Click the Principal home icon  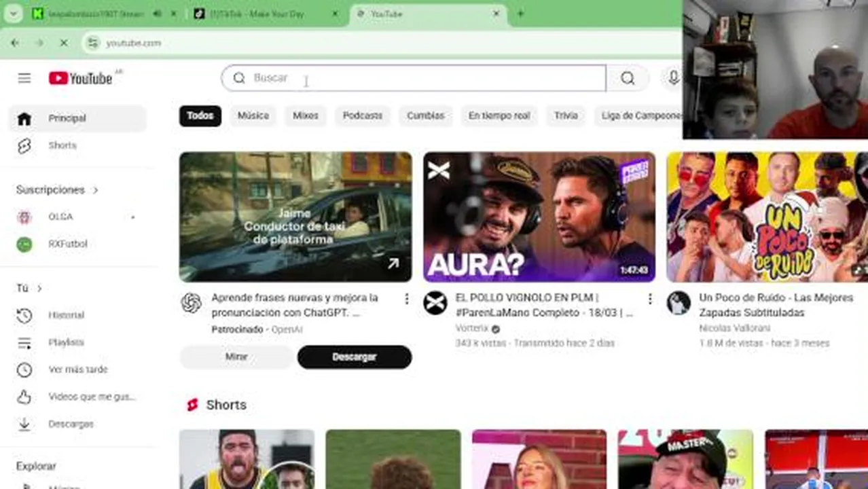24,119
